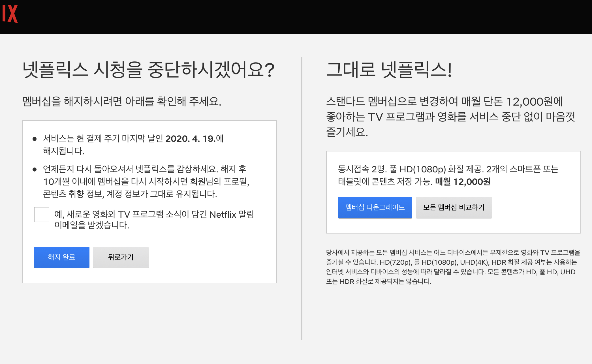Check the Netflix 알림 이메일 opt-in checkbox
592x364 pixels.
click(x=42, y=215)
